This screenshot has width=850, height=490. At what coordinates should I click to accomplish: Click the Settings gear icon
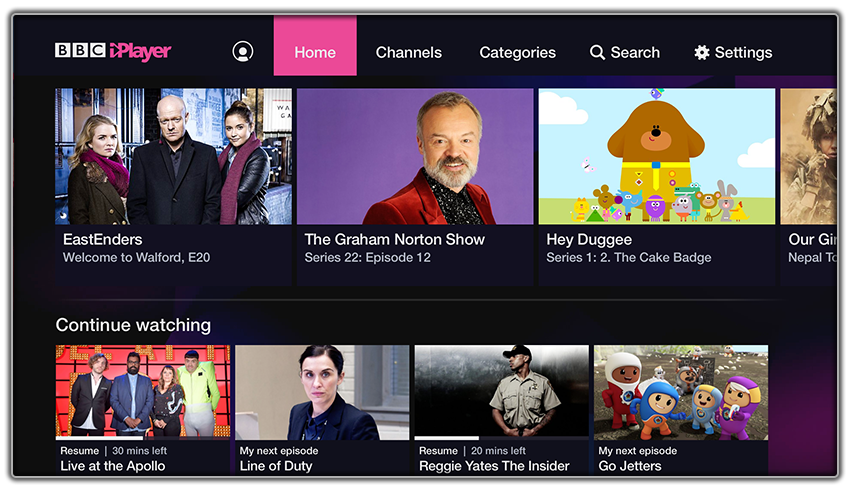(702, 53)
